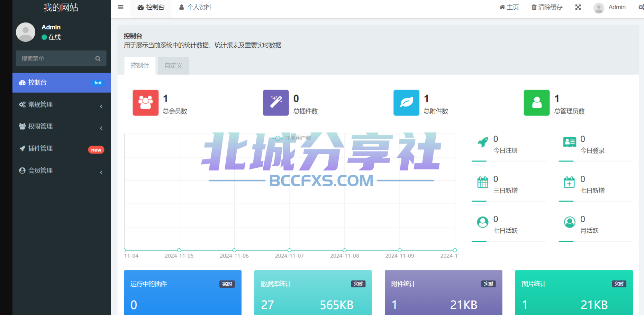Click the new badge on 插件管理
The width and height of the screenshot is (644, 315).
click(96, 150)
